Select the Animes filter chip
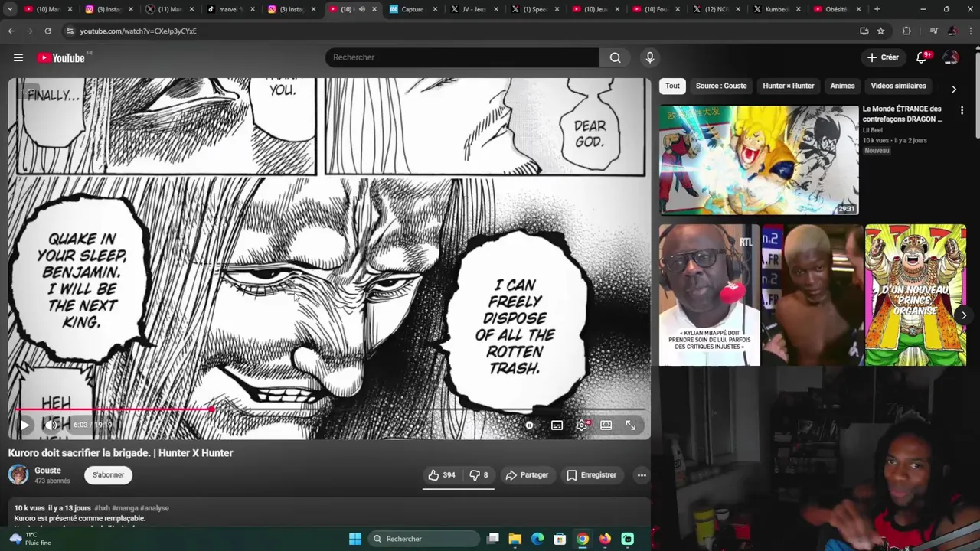980x551 pixels. click(842, 86)
